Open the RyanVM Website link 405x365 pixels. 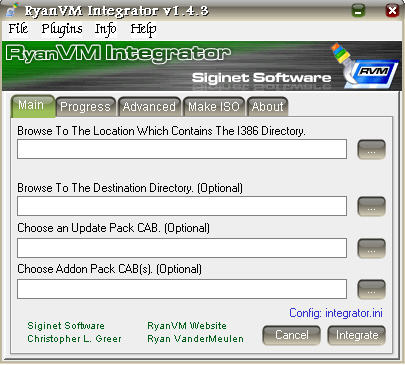[x=187, y=326]
